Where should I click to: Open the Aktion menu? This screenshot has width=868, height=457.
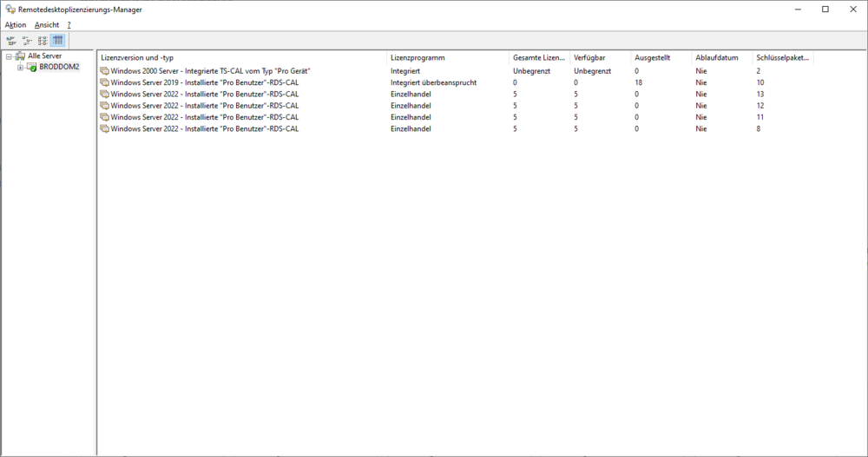[16, 25]
